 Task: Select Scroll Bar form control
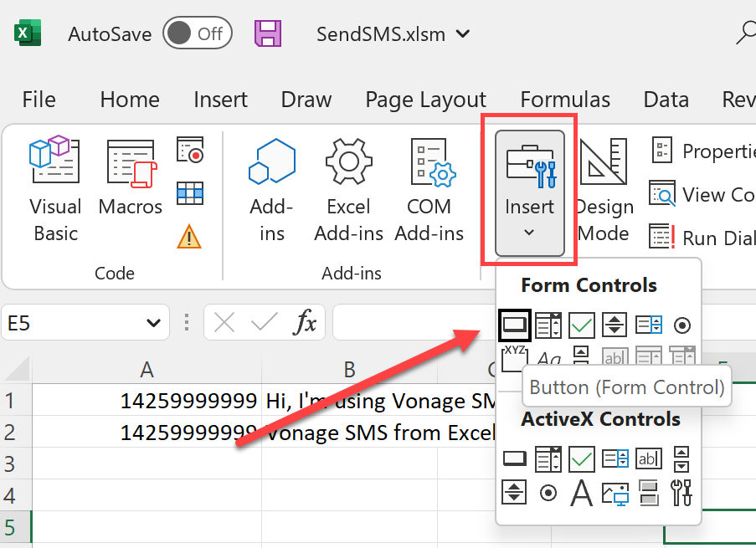click(x=581, y=356)
